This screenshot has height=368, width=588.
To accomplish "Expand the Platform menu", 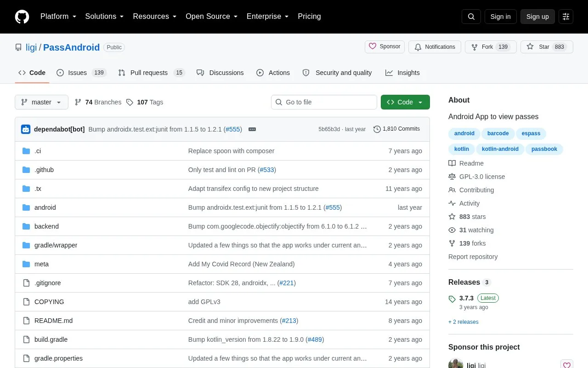I will click(58, 17).
